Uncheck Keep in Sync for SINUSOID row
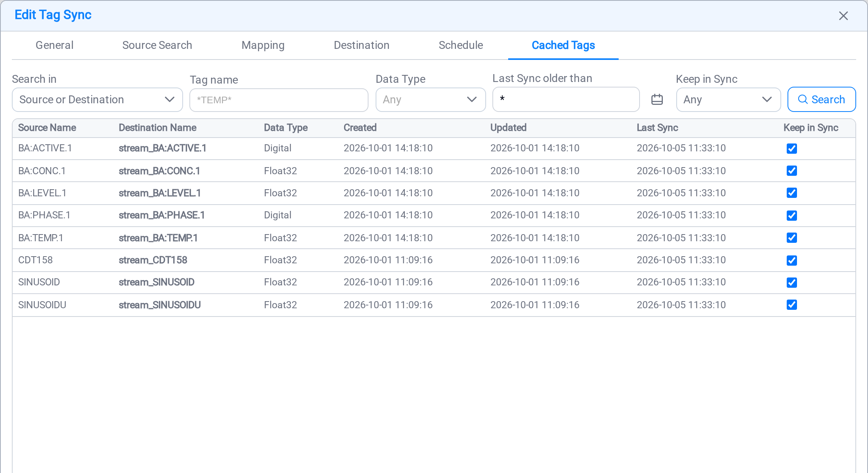Viewport: 868px width, 473px height. coord(791,283)
